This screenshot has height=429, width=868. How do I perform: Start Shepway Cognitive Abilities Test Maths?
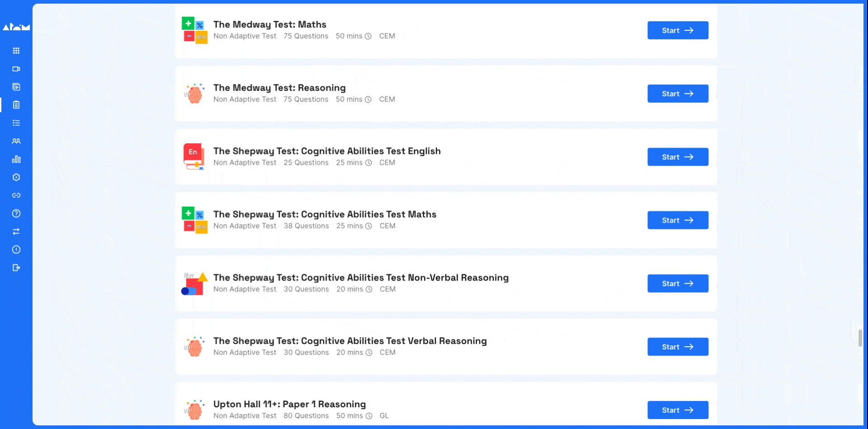[678, 220]
